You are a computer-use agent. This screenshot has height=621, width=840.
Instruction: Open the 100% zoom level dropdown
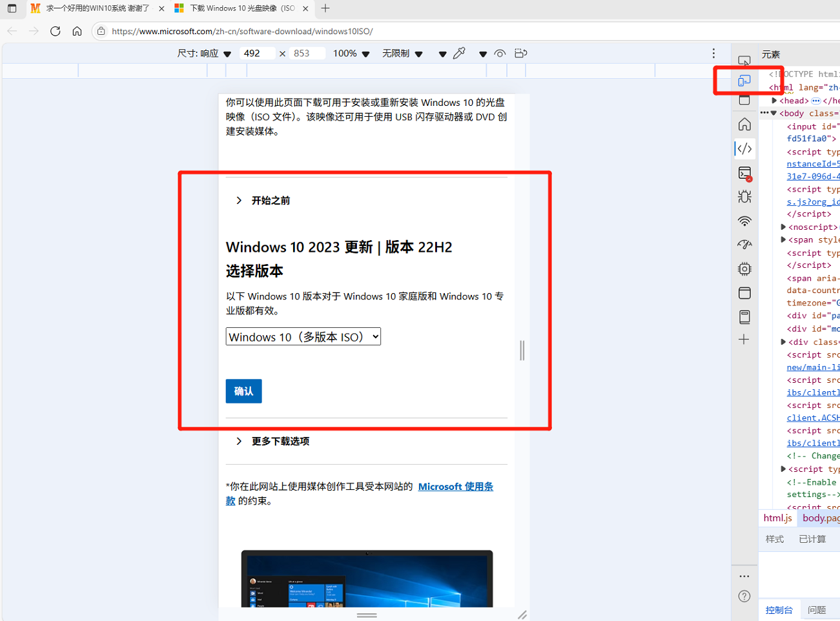click(x=351, y=54)
